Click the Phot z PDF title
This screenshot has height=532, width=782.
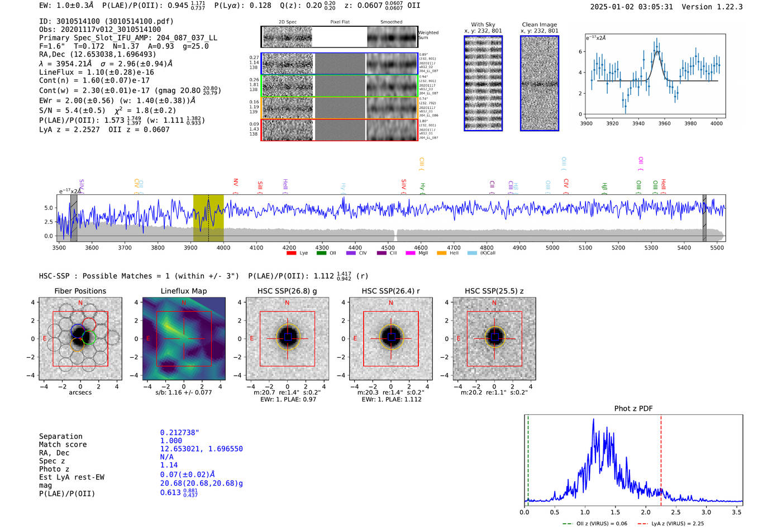[633, 409]
